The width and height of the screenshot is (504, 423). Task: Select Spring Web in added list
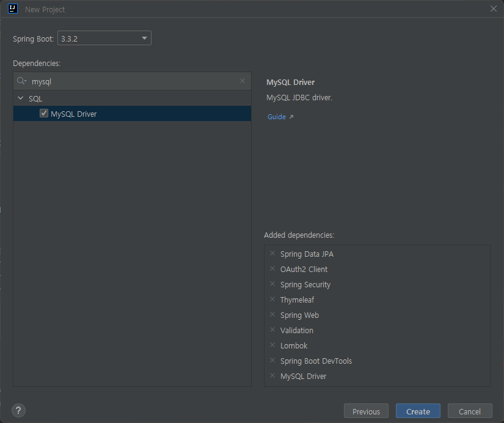tap(299, 315)
